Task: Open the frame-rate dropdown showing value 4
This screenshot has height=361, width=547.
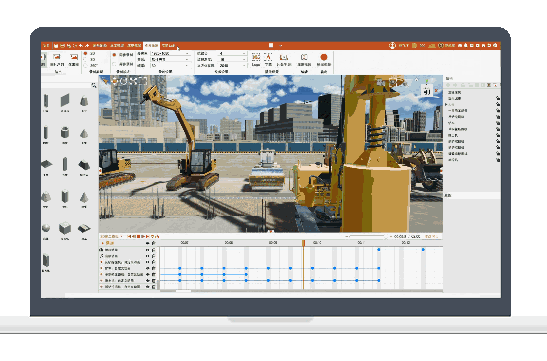Action: click(232, 53)
